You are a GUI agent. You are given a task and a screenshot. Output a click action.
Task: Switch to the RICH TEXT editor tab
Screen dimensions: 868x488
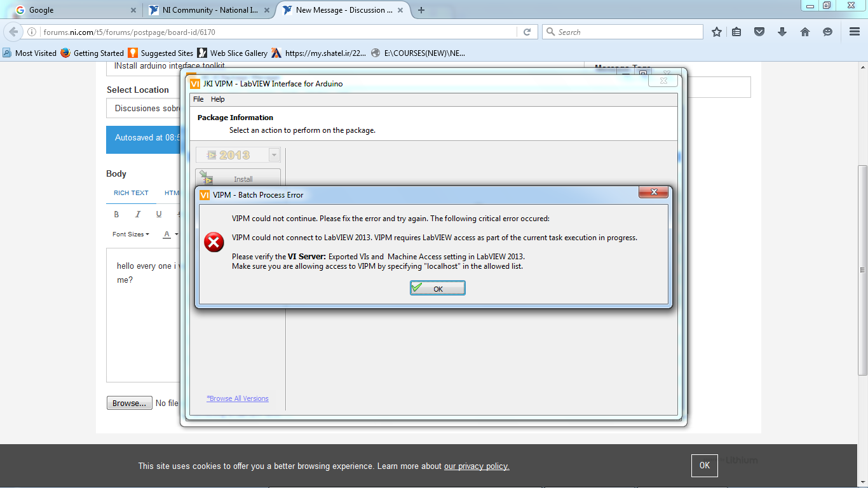pos(131,193)
